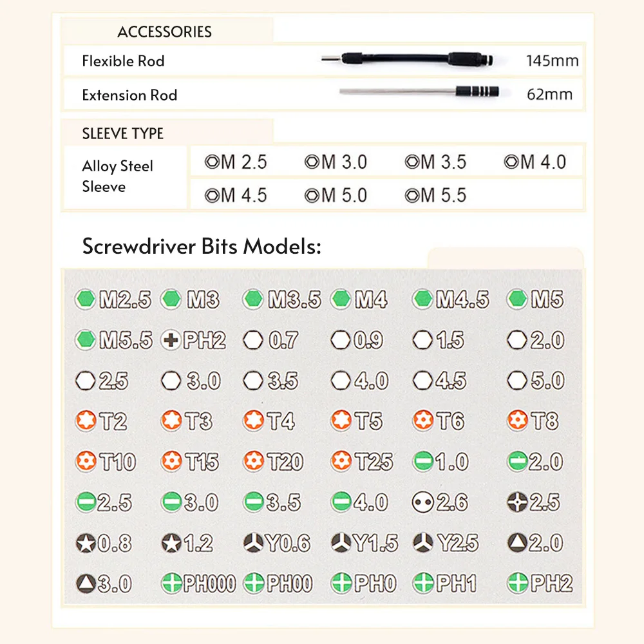Screen dimensions: 644x644
Task: Click the tri-wing icon for Y1.5
Action: [341, 543]
